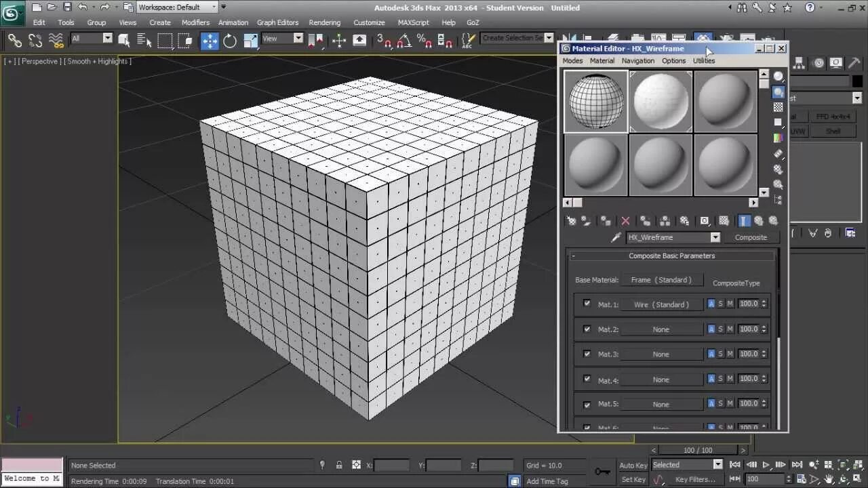Click Get Material icon
The width and height of the screenshot is (868, 488).
tap(571, 221)
